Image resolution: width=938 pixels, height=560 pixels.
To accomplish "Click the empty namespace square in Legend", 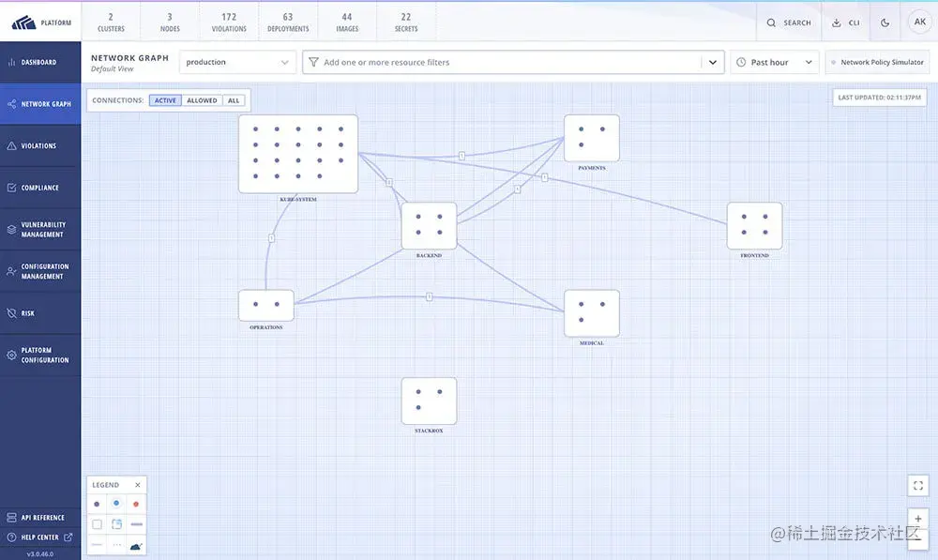I will click(x=97, y=524).
